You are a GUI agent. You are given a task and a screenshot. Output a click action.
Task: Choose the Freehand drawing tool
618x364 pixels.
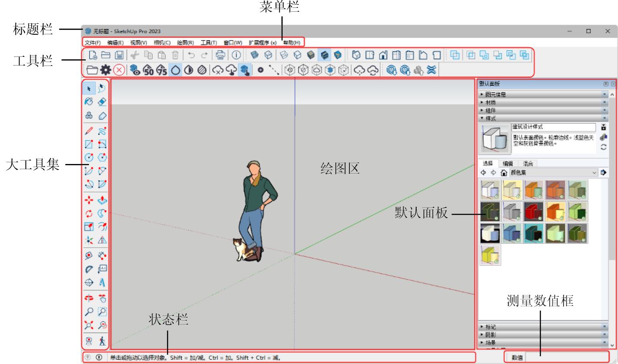[102, 131]
